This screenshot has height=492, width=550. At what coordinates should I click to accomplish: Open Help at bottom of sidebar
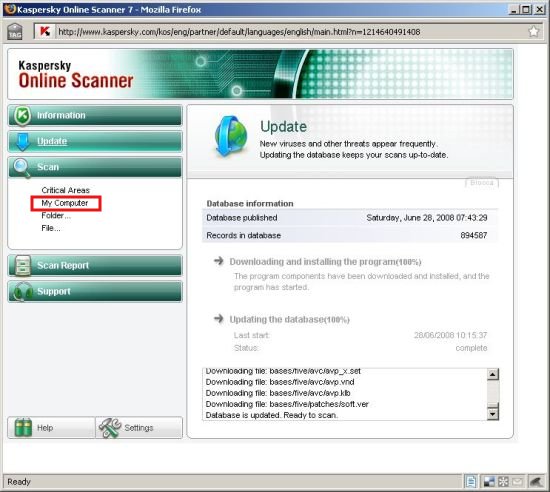(x=52, y=427)
